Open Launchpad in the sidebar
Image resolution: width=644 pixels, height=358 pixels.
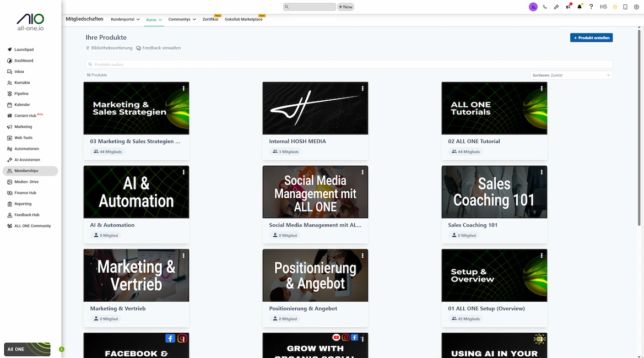[24, 50]
